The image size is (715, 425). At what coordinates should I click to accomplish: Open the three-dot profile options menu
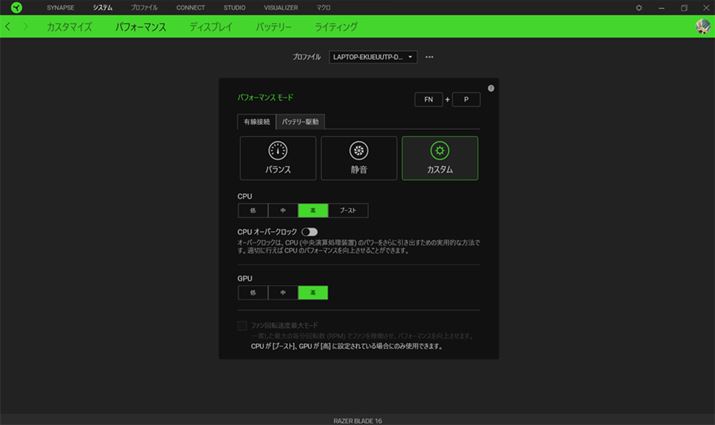(429, 57)
